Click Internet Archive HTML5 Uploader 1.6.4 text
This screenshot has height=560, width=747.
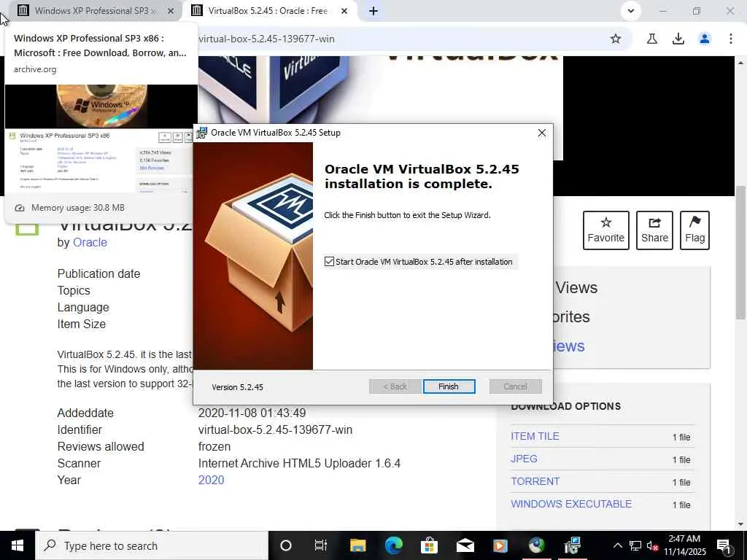pos(299,463)
